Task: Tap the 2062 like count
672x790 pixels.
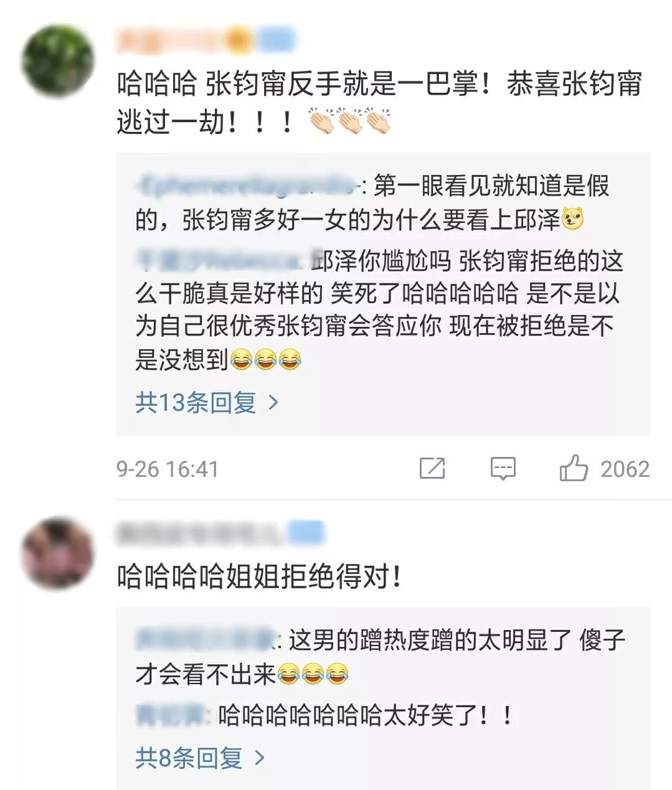Action: click(x=625, y=469)
